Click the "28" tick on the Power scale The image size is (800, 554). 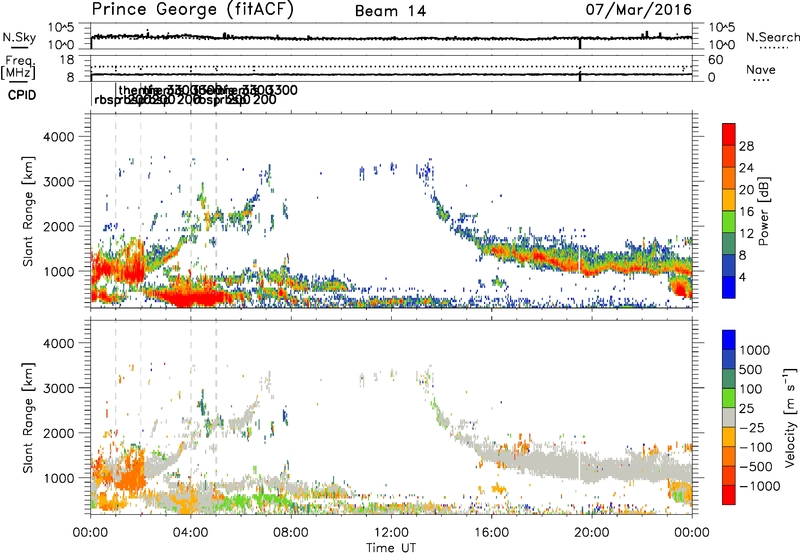(x=746, y=146)
